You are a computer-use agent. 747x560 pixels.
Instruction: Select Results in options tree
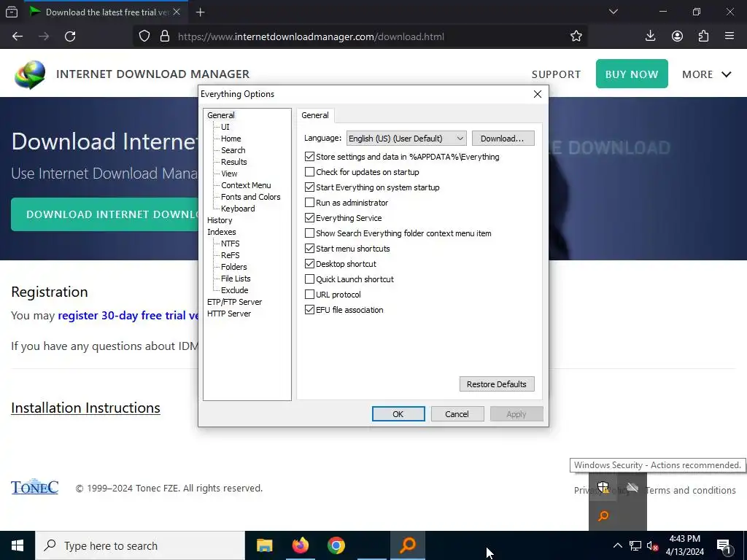pos(234,162)
